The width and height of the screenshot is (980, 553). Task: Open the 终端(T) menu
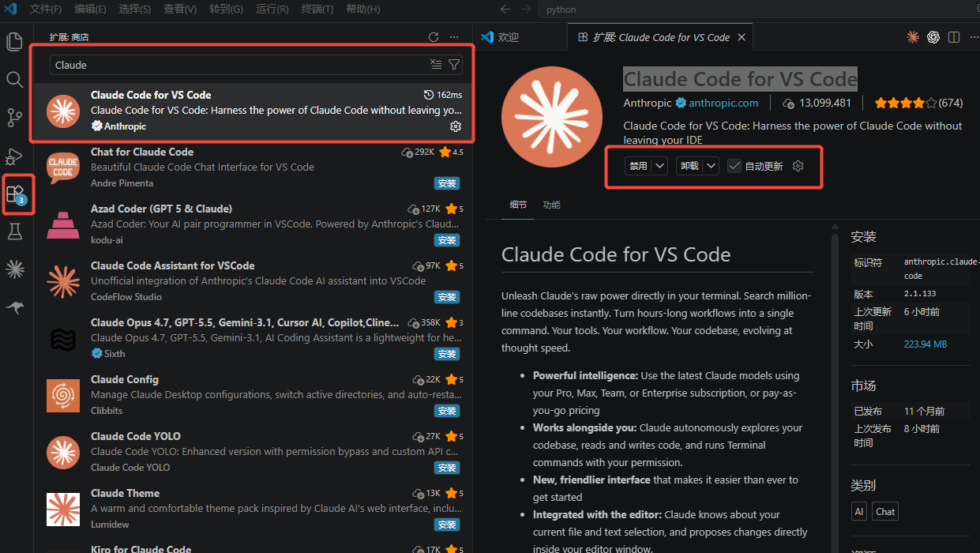click(317, 9)
